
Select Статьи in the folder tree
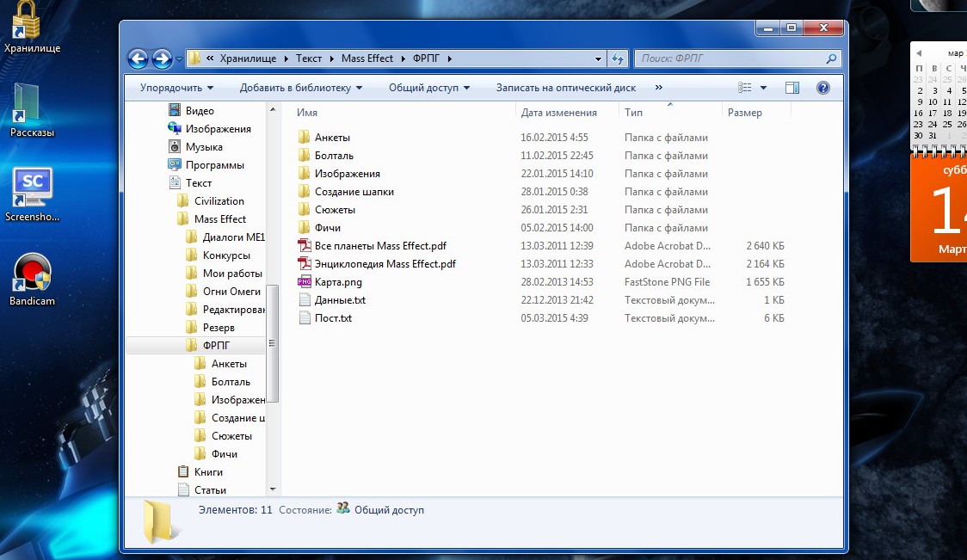(x=210, y=489)
